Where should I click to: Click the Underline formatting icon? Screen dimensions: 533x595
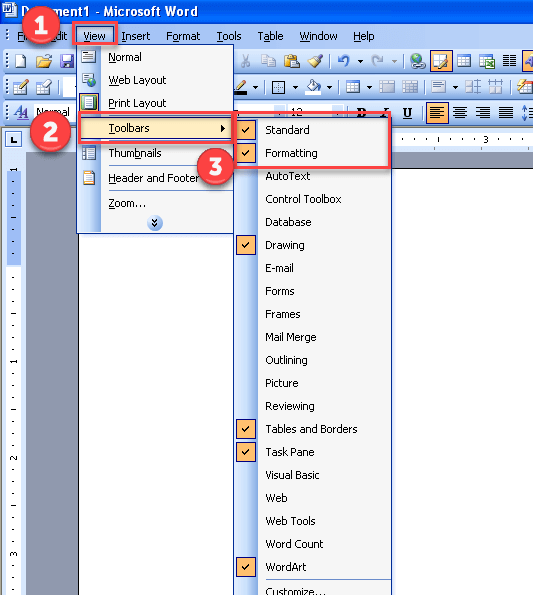pos(407,113)
